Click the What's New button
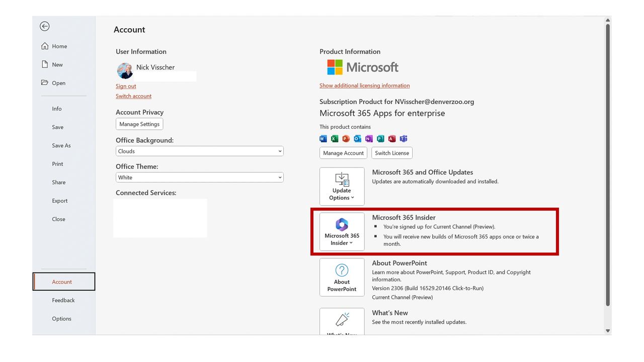Viewport: 644px width, 362px height. coord(342,322)
